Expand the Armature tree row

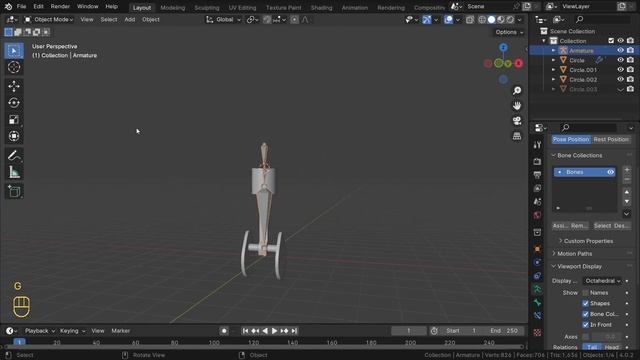point(553,51)
